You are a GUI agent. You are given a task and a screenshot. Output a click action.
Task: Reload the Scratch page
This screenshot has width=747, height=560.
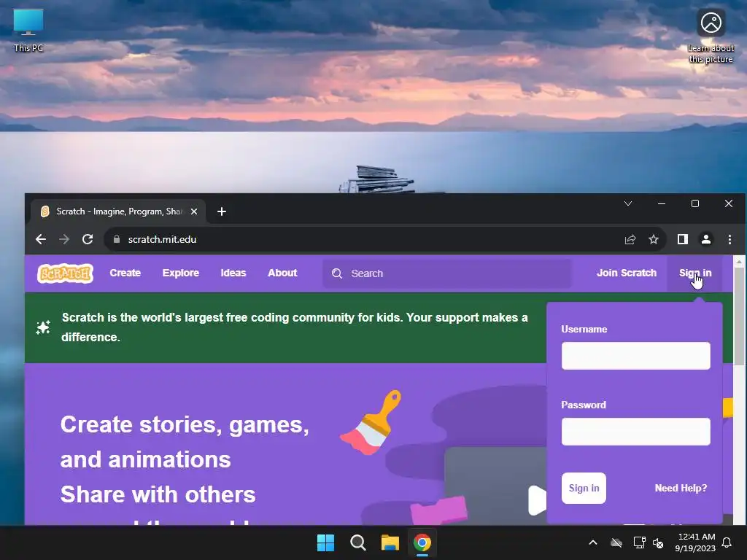point(88,239)
